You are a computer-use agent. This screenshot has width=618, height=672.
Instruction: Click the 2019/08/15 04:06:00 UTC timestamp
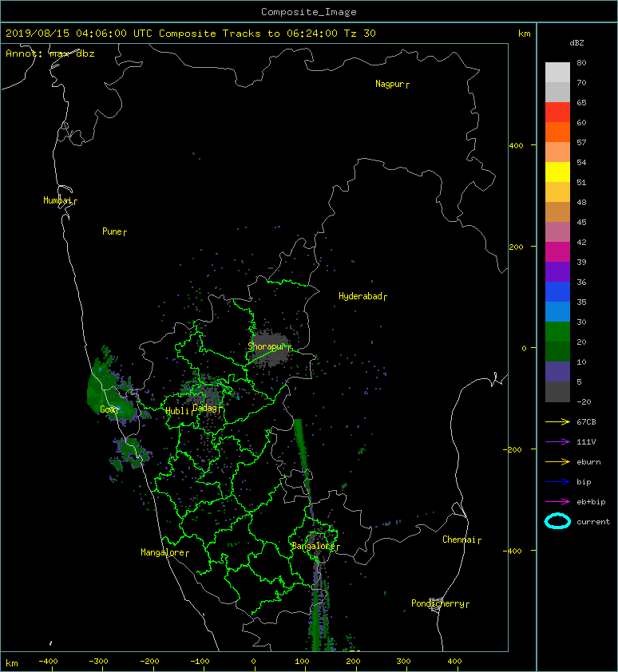pos(79,34)
